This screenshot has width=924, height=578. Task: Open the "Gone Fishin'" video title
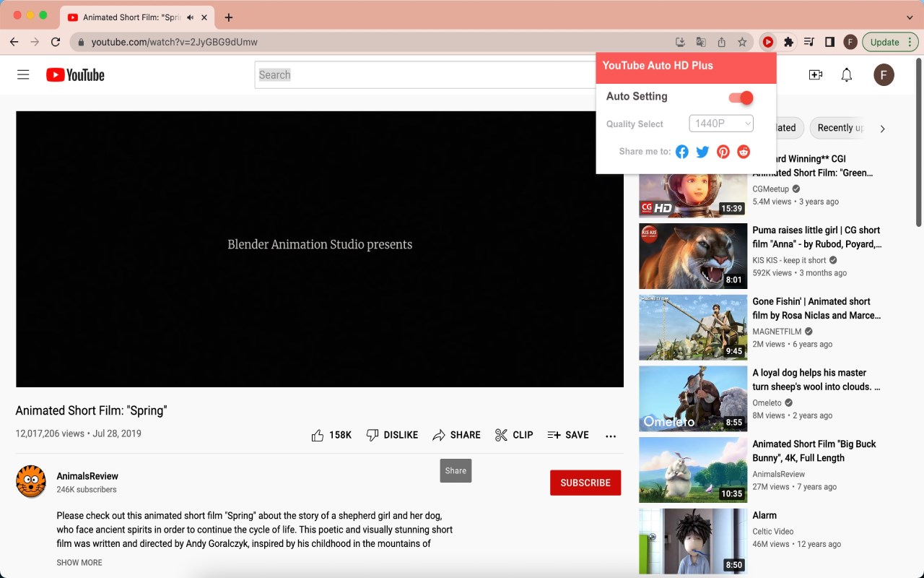817,309
